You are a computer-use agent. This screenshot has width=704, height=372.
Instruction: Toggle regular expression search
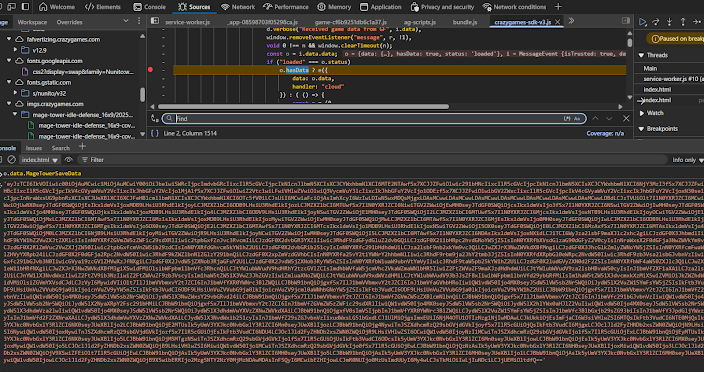[x=567, y=118]
